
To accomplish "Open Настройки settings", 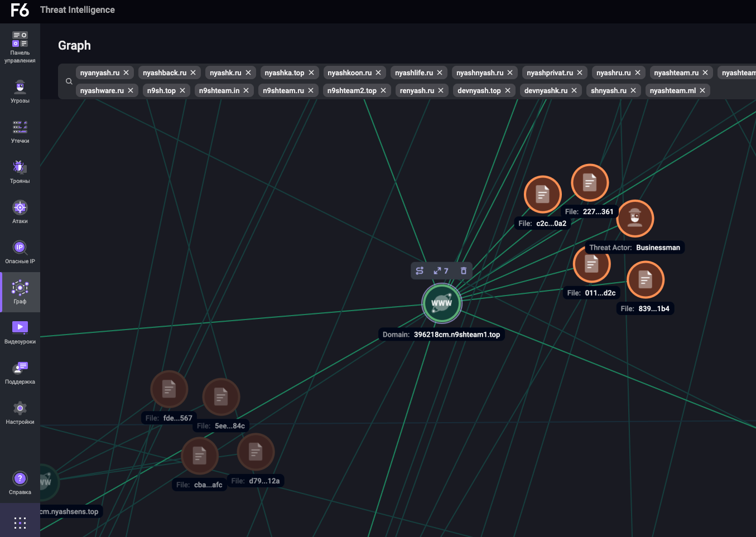I will pos(20,413).
